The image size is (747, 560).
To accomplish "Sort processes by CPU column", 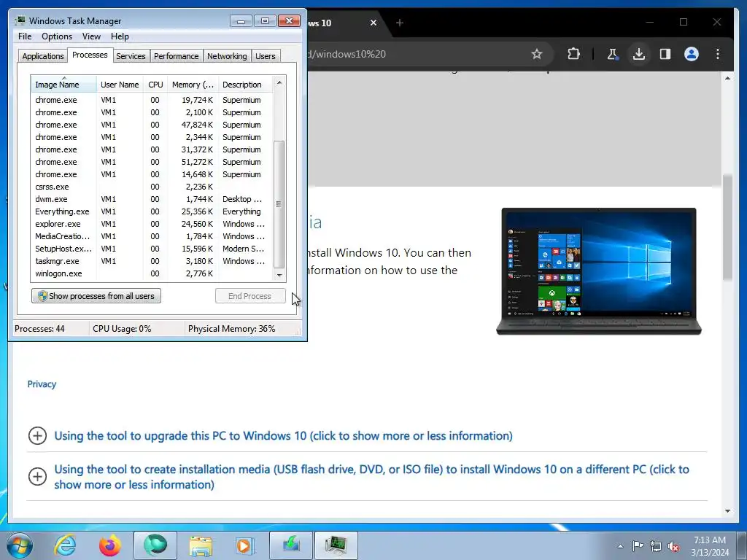I will tap(155, 85).
